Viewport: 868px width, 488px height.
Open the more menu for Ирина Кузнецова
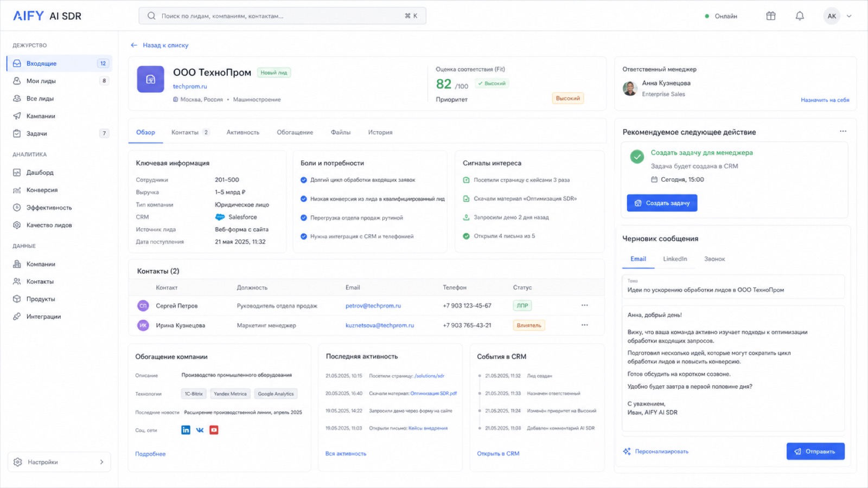(584, 325)
